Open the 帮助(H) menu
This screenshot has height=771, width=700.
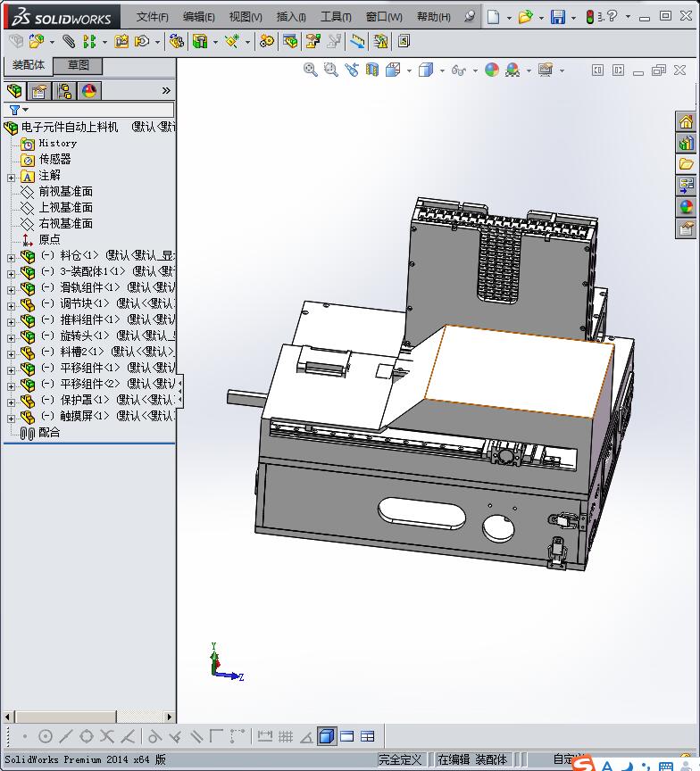tap(433, 17)
